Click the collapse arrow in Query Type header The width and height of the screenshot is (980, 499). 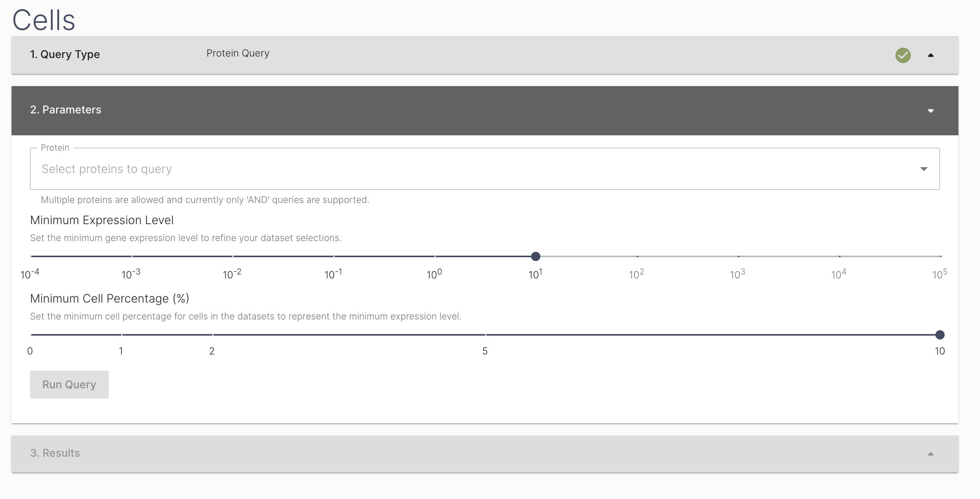(931, 55)
